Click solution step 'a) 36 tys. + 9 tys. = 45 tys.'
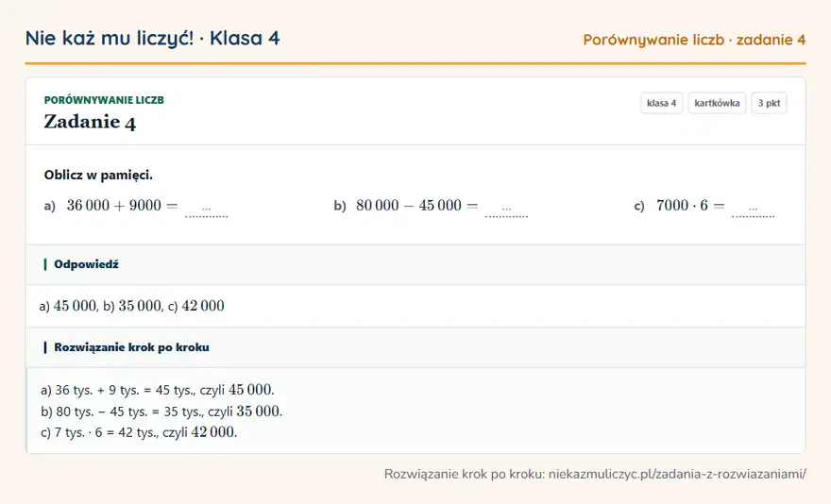 point(158,390)
